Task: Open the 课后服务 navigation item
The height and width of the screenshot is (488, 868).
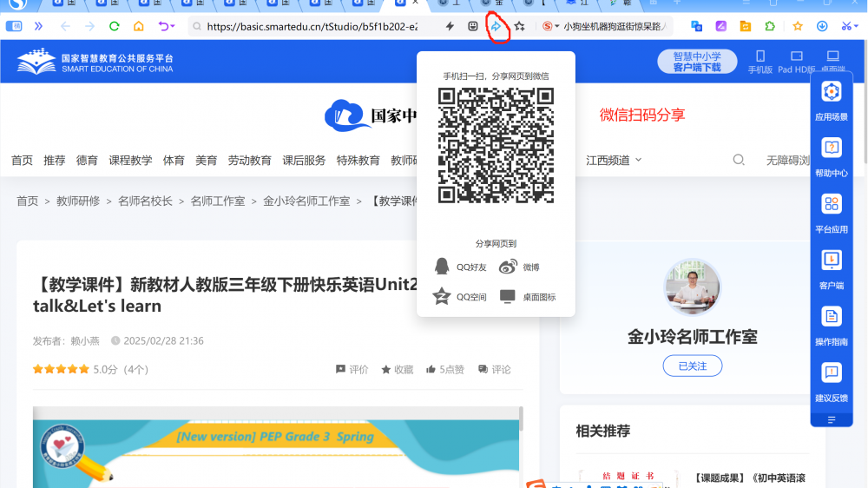Action: pos(304,160)
